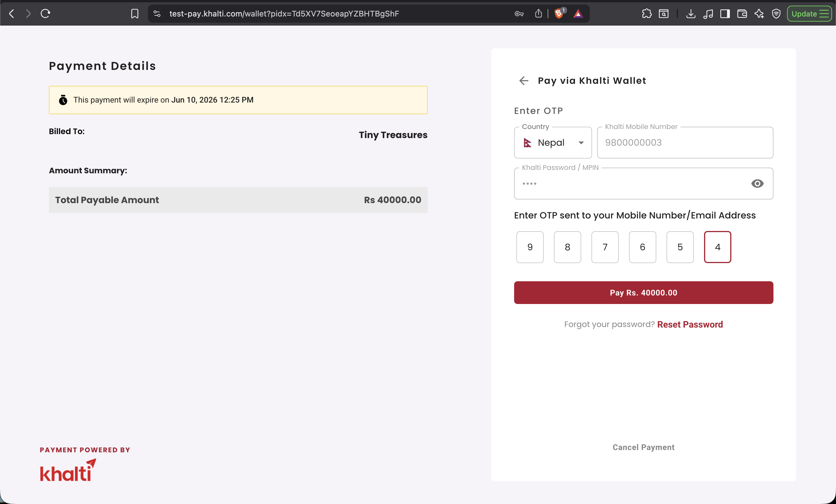Bookmark this page with the bookmark icon
The height and width of the screenshot is (504, 836).
(135, 14)
